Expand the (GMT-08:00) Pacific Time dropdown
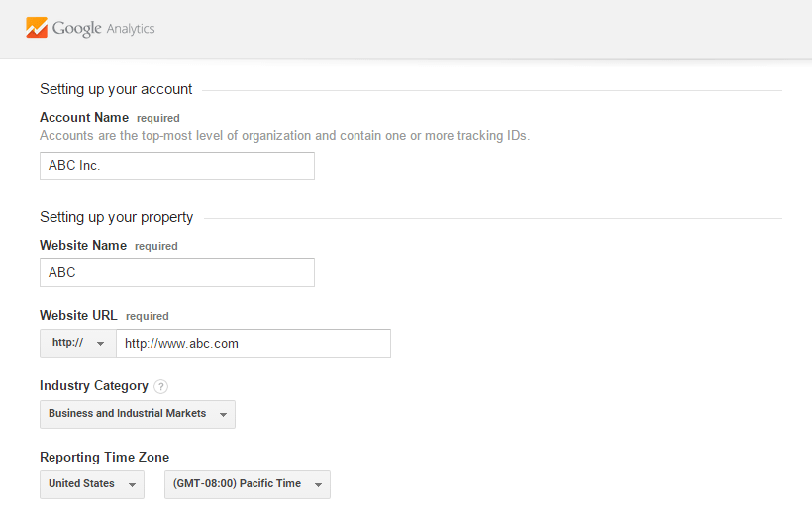 coord(247,484)
